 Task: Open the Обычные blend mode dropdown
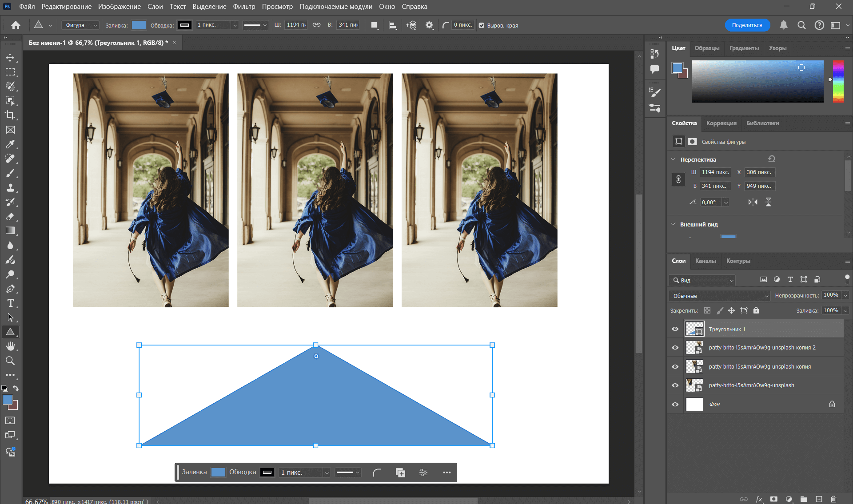pyautogui.click(x=720, y=296)
